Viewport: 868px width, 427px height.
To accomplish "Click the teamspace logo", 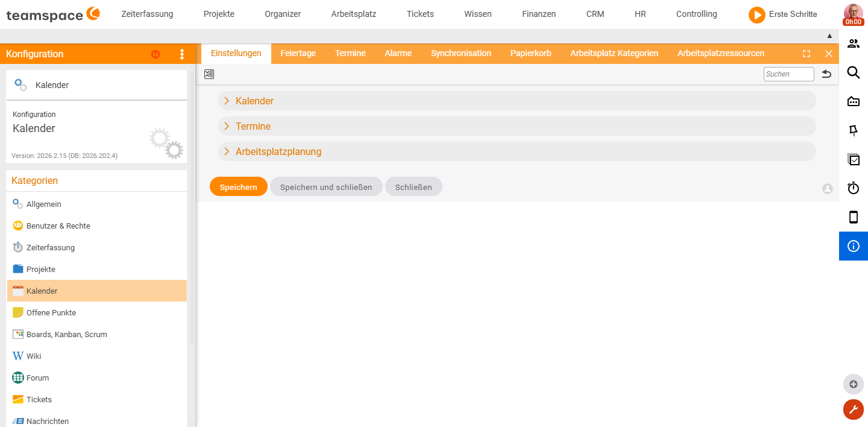I will tap(53, 14).
